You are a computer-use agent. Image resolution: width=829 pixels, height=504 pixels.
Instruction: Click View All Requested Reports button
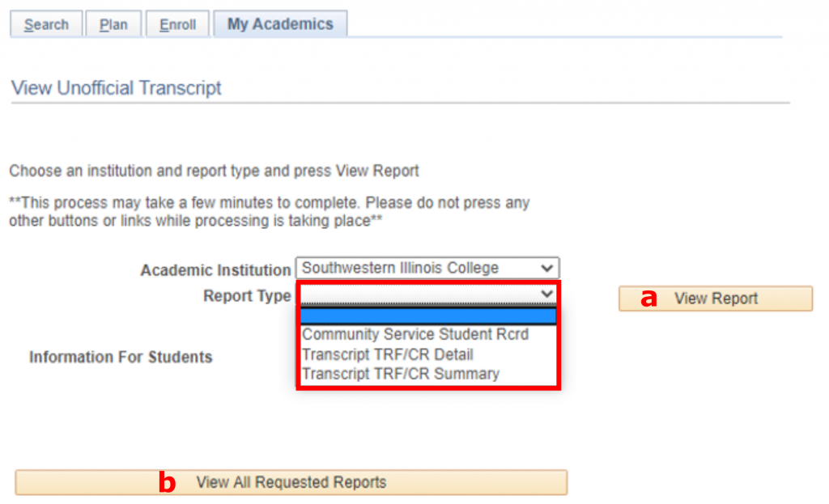291,482
